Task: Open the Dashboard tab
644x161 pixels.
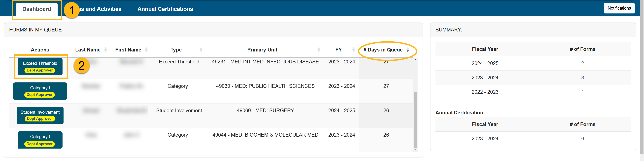Action: (37, 9)
